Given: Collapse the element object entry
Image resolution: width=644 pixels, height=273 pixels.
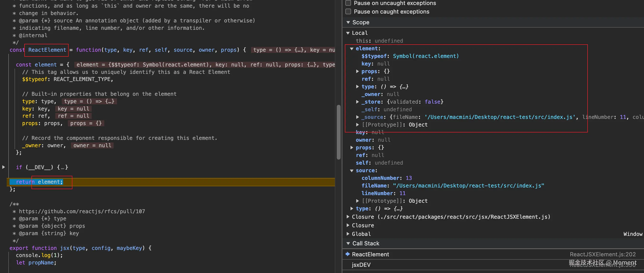Looking at the screenshot, I should point(352,49).
